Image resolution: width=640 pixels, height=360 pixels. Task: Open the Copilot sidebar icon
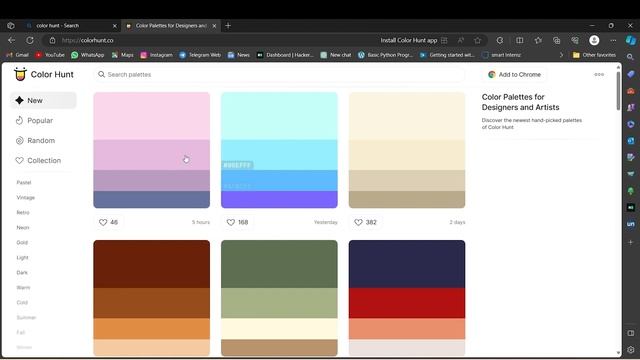(631, 40)
